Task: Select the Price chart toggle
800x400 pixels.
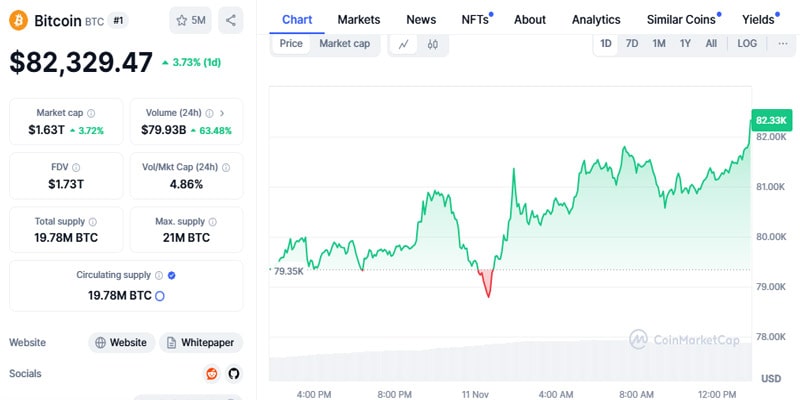Action: (291, 44)
